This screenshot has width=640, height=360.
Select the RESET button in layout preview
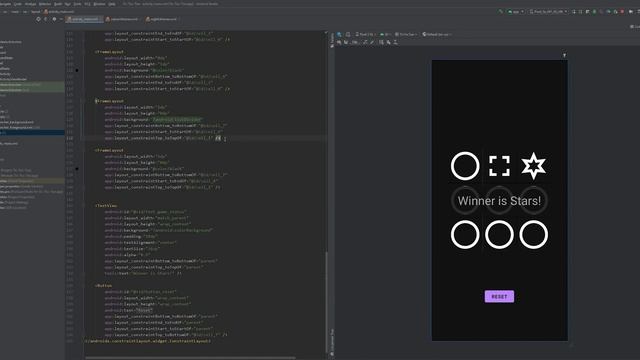click(499, 296)
